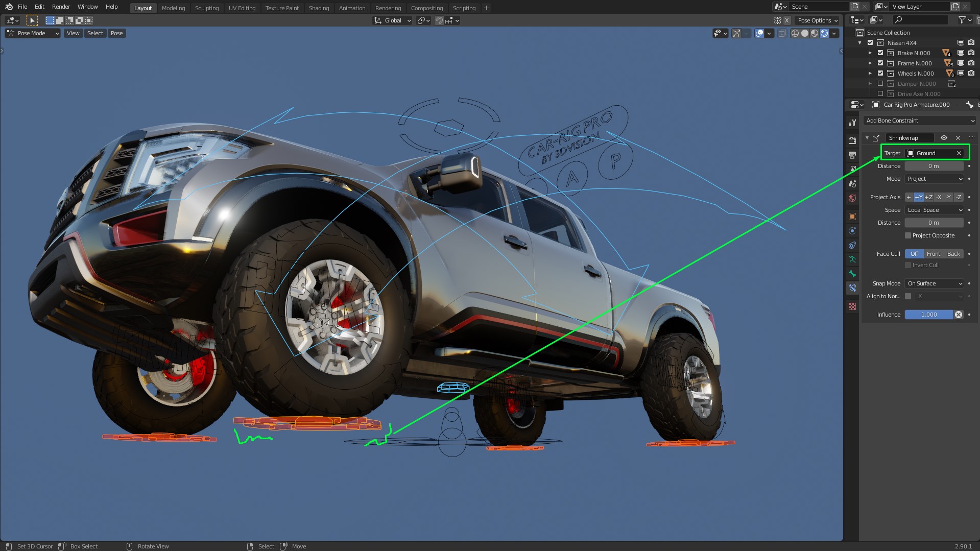Image resolution: width=980 pixels, height=551 pixels.
Task: Switch to the Sculpting workspace tab
Action: click(206, 8)
